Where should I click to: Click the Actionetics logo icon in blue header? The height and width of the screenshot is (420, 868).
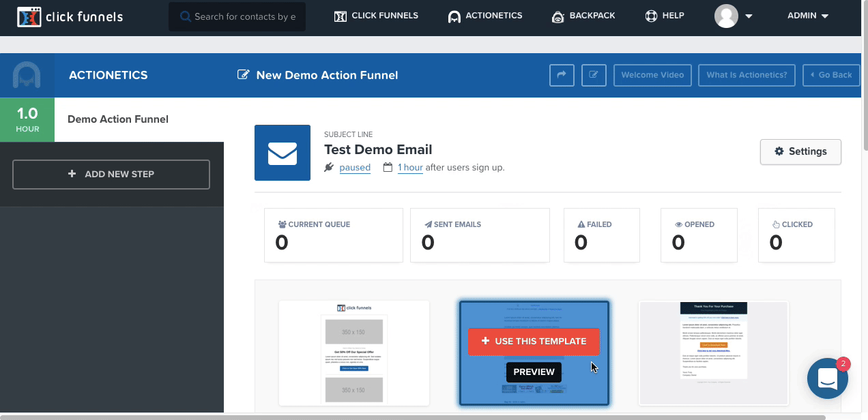[x=27, y=75]
